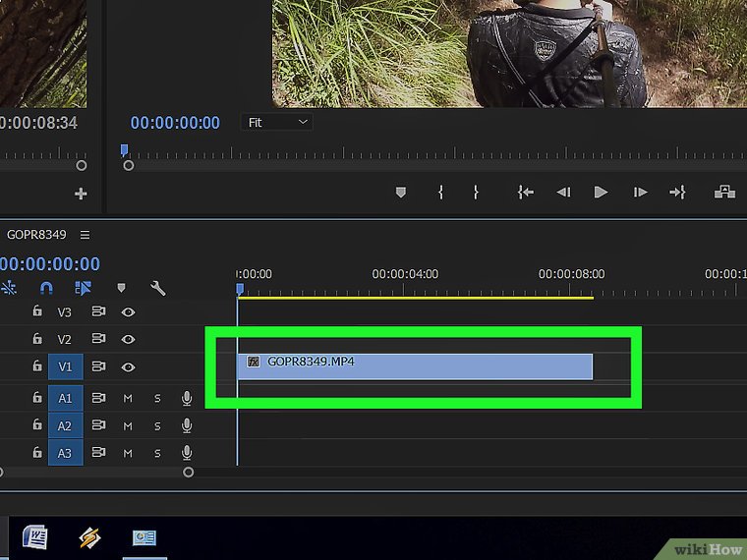Enable voice-over record microphone on A1
747x560 pixels.
pyautogui.click(x=187, y=399)
